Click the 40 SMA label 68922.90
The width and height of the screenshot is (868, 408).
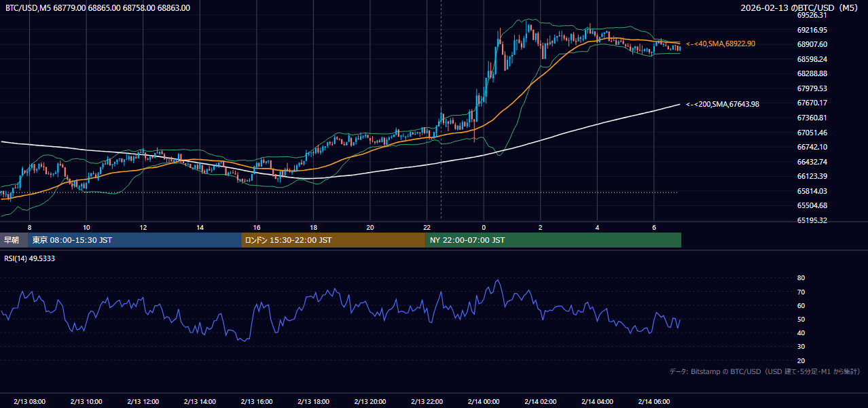pyautogui.click(x=721, y=44)
